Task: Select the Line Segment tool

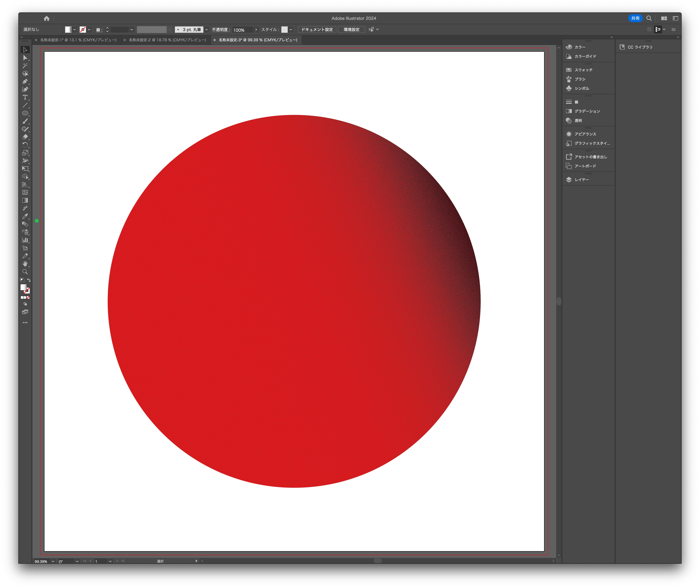Action: tap(25, 105)
